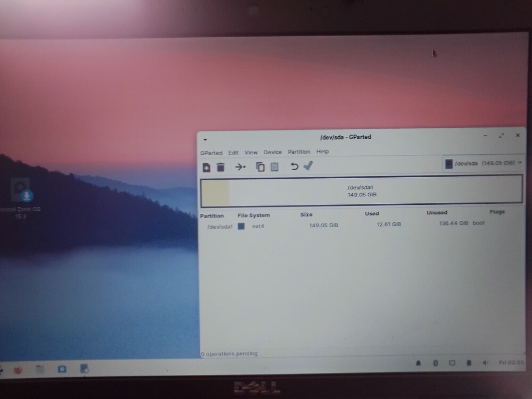
Task: Apply all pending operations with the checkmark icon
Action: (x=308, y=167)
